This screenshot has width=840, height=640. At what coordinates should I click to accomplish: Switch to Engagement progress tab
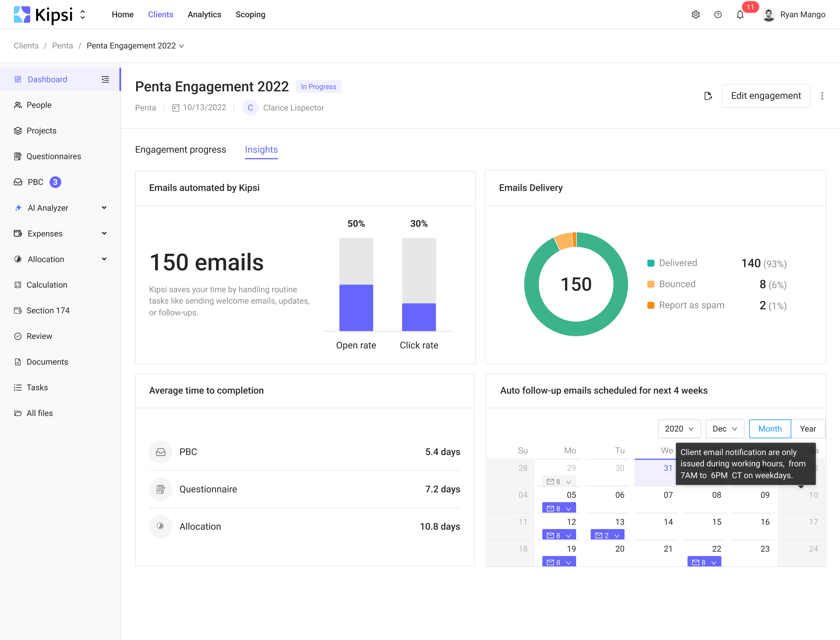pyautogui.click(x=180, y=150)
